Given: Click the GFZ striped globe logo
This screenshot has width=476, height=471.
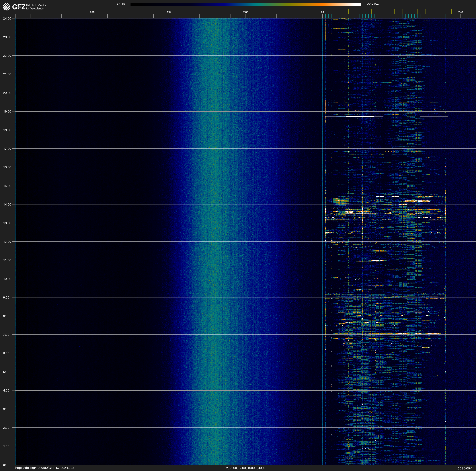Looking at the screenshot, I should [x=7, y=7].
